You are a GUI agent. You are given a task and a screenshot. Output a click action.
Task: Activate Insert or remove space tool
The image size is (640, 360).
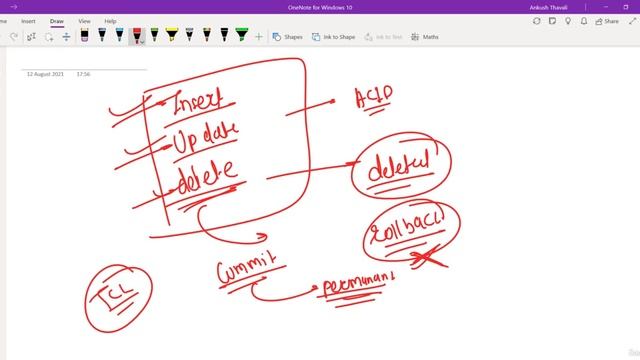point(66,37)
